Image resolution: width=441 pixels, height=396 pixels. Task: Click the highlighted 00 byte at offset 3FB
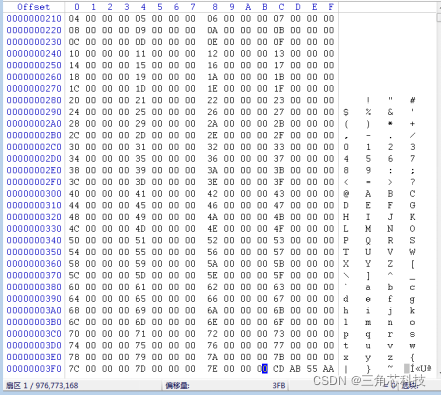(262, 369)
